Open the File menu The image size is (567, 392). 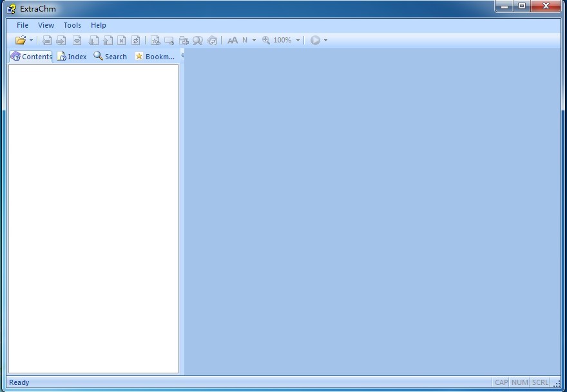[x=23, y=25]
